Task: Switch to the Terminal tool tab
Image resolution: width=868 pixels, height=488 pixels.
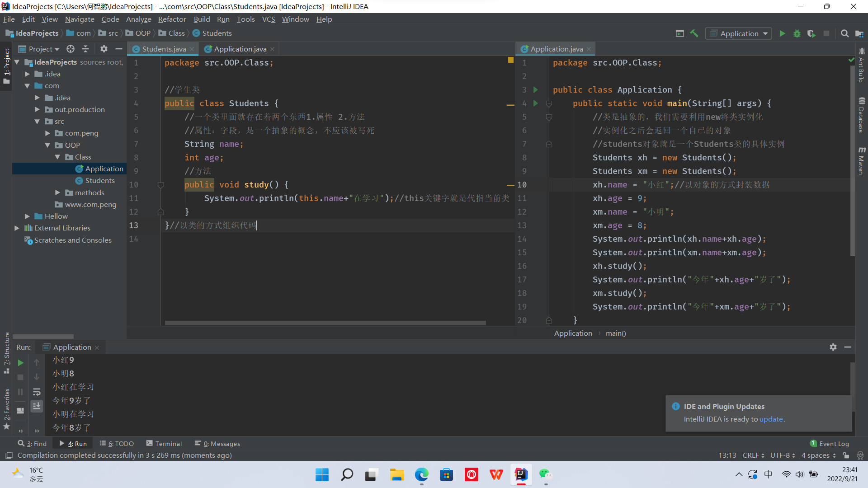Action: click(x=164, y=444)
